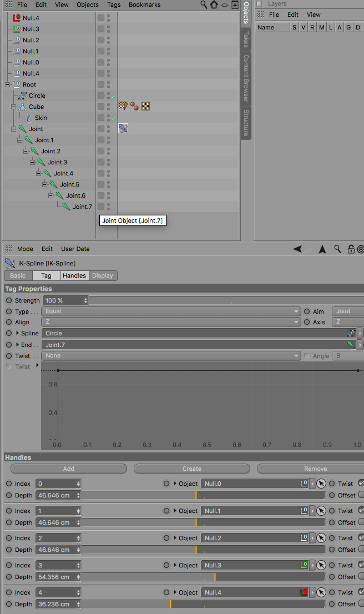Viewport: 364px width, 614px height.
Task: Go back with the left arrow in Attributes
Action: coord(297,249)
